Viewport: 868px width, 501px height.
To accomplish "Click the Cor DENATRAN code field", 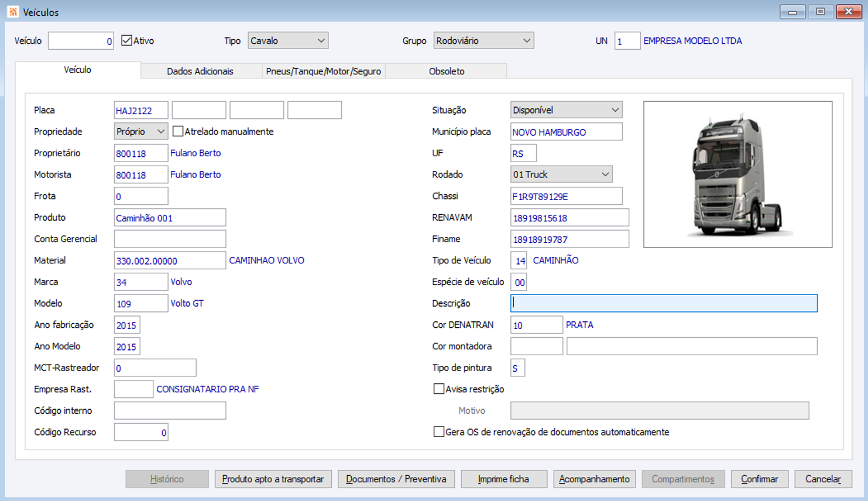I will click(x=537, y=325).
